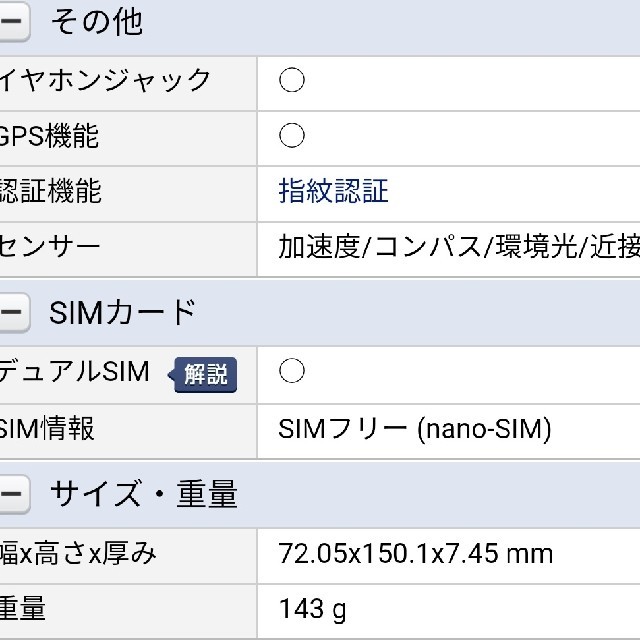Select the SIMカード header title
Viewport: 640px width, 640px height.
pos(123,312)
